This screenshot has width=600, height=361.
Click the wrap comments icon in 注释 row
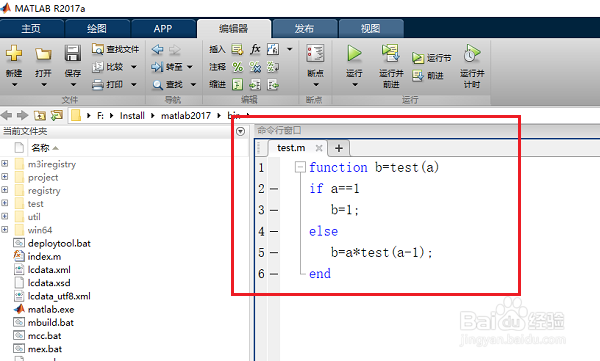[x=273, y=67]
